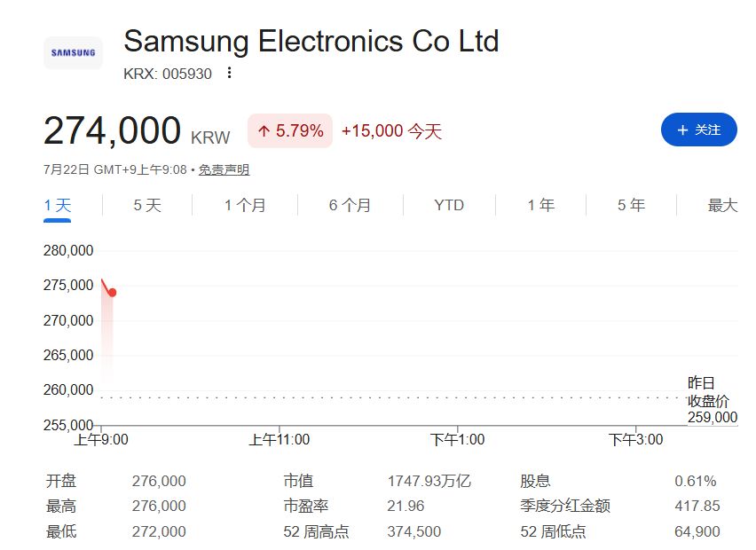Click the plus 关注 follow button
Viewport: 756px width, 550px height.
click(698, 130)
